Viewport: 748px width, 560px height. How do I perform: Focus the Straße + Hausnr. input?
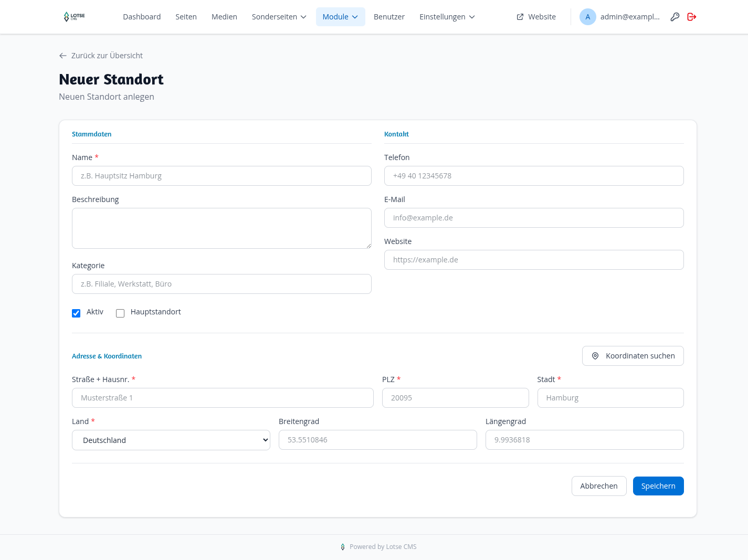tap(223, 398)
